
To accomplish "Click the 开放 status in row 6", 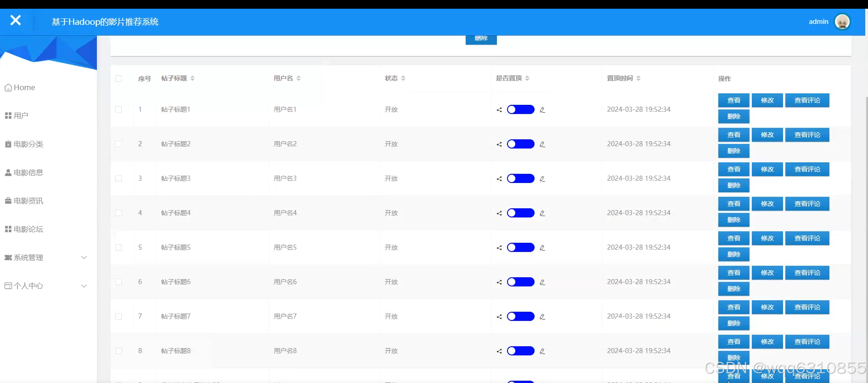I will tap(391, 282).
